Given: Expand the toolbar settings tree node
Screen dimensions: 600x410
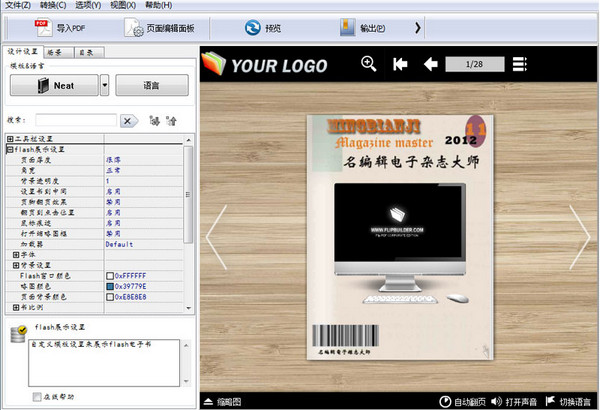Looking at the screenshot, I should pyautogui.click(x=10, y=139).
